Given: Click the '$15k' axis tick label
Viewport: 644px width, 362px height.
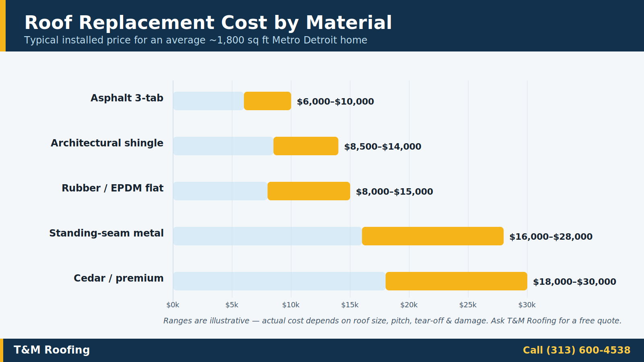Looking at the screenshot, I should pos(350,305).
